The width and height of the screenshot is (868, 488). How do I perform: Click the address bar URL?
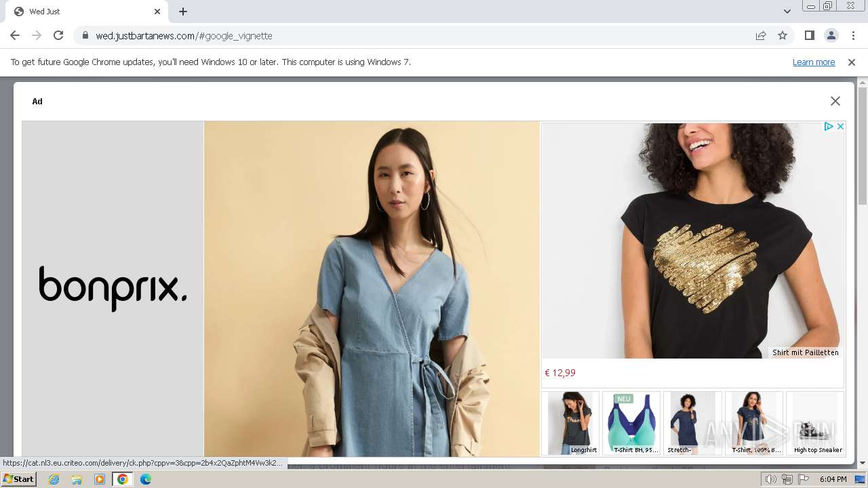(x=184, y=35)
